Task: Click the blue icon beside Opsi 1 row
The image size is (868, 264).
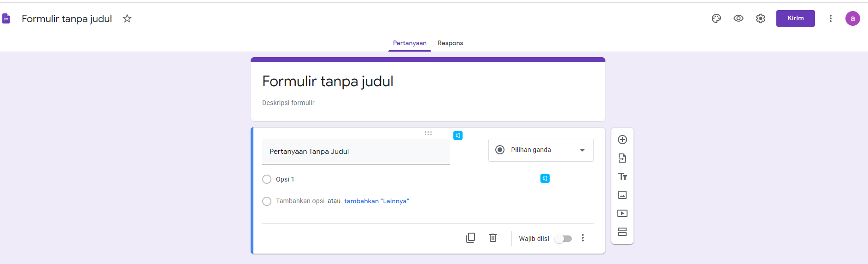Action: 545,178
